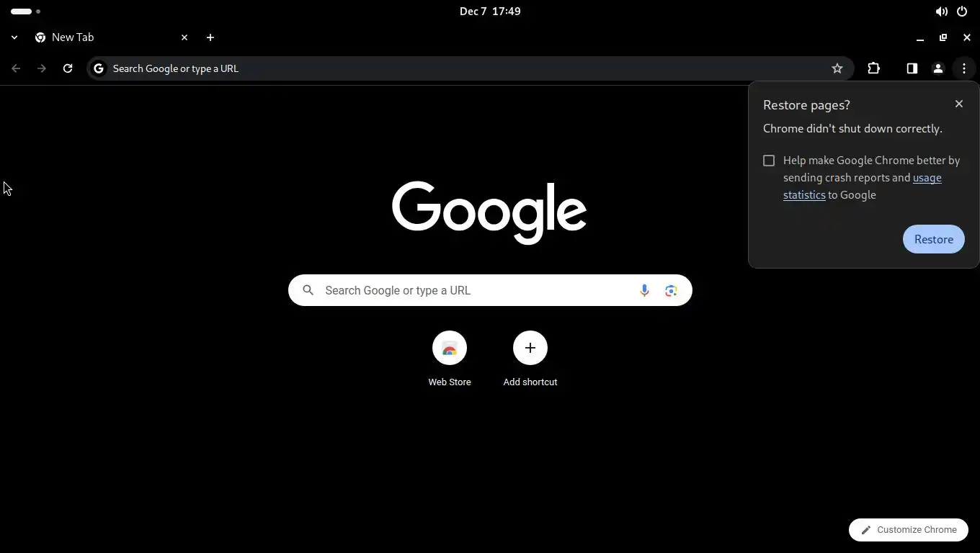This screenshot has width=980, height=553.
Task: Search by image with Google Lens icon
Action: (671, 290)
